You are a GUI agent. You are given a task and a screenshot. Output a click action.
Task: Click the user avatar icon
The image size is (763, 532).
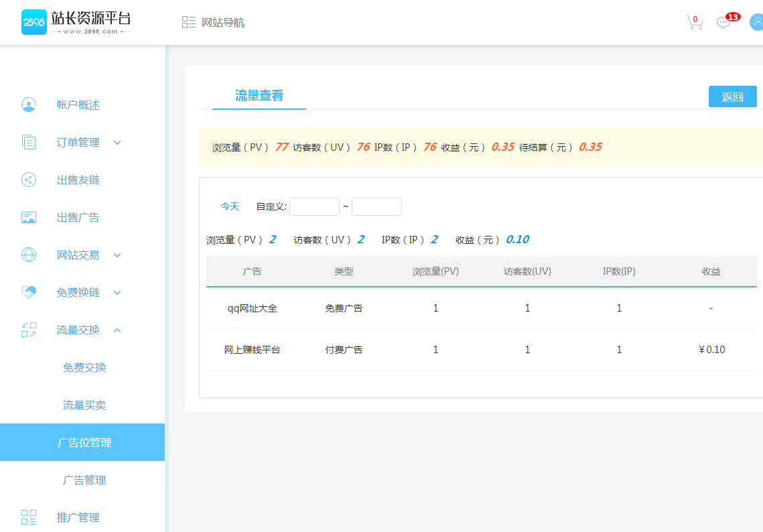[x=756, y=22]
